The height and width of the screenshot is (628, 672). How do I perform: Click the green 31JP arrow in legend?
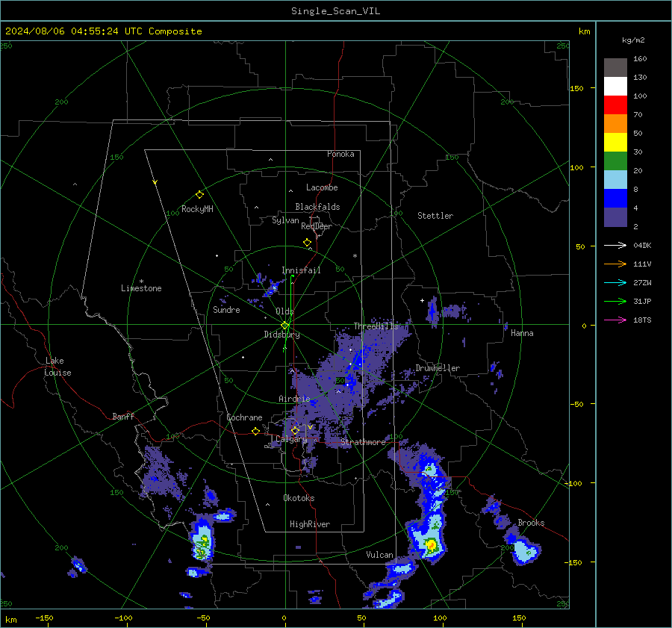[615, 302]
